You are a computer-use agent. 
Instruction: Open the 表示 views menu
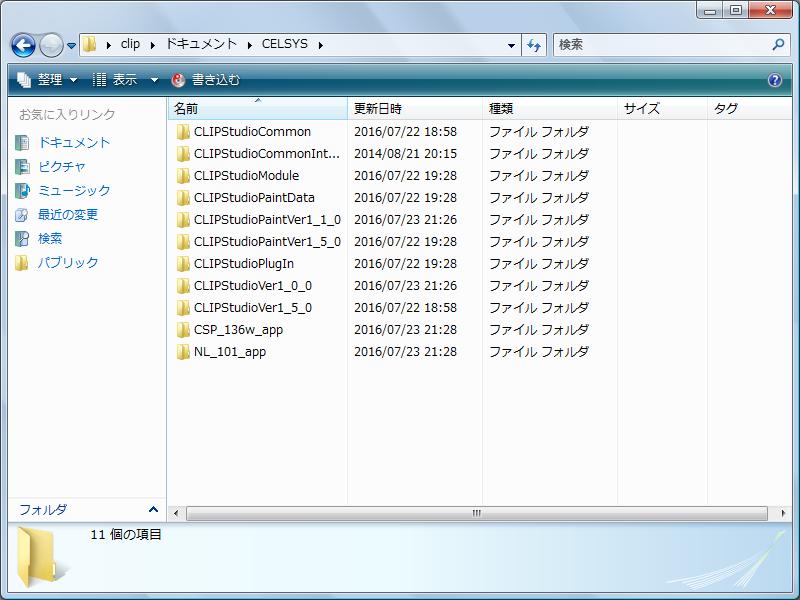point(115,80)
